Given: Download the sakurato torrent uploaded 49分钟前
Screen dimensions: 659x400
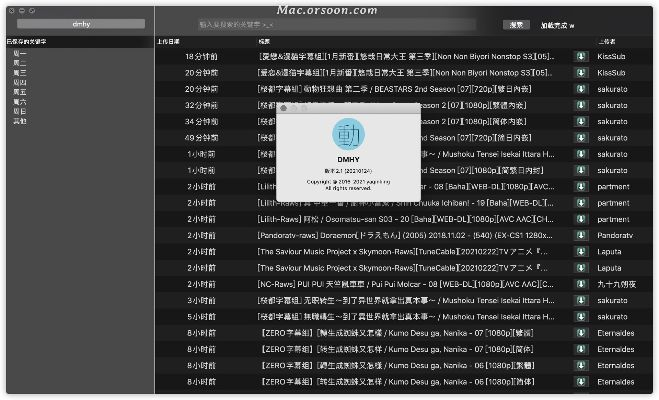Looking at the screenshot, I should 581,138.
